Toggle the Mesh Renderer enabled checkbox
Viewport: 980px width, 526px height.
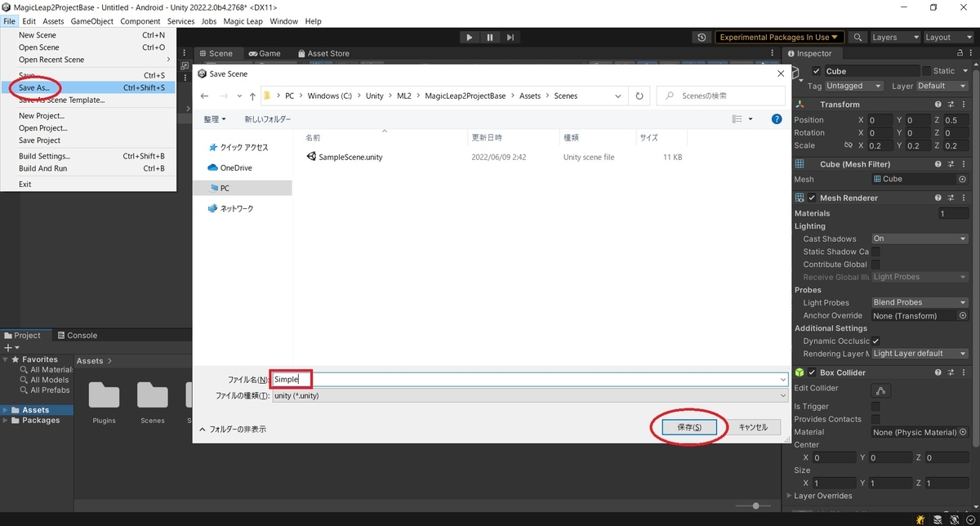click(812, 198)
